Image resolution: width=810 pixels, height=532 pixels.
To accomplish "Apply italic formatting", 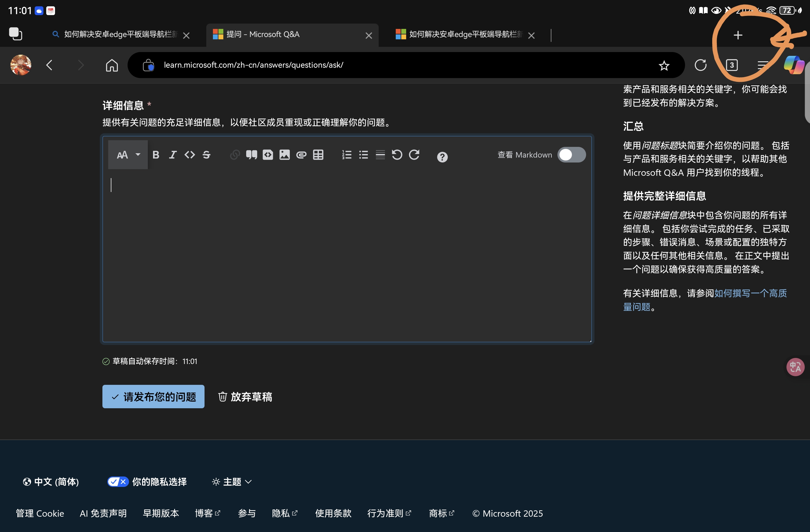I will point(172,155).
